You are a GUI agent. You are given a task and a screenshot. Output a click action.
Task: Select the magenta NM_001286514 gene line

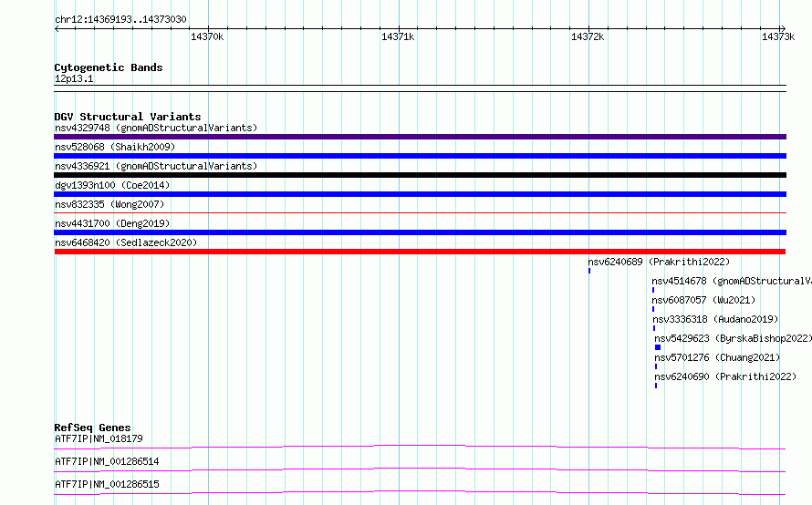(420, 469)
